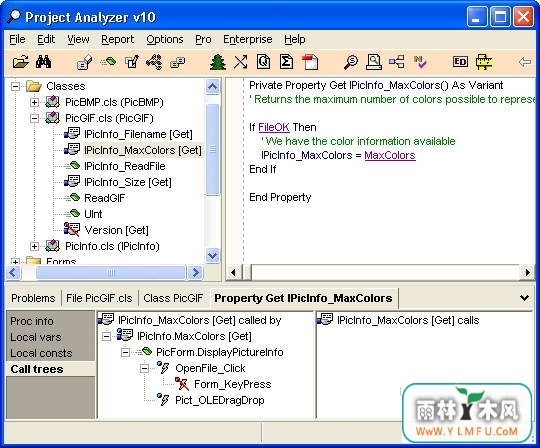Image resolution: width=540 pixels, height=448 pixels.
Task: Open the Options menu
Action: [165, 39]
